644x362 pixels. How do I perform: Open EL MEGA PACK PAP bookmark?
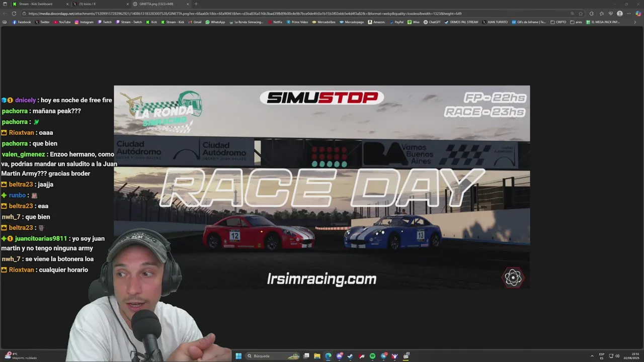[603, 22]
